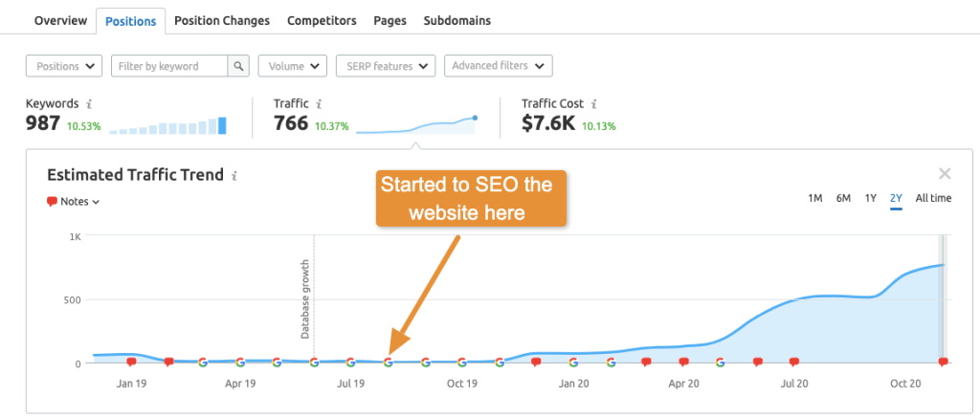The image size is (980, 418).
Task: Click the Estimated Traffic Trend info icon
Action: tap(234, 176)
